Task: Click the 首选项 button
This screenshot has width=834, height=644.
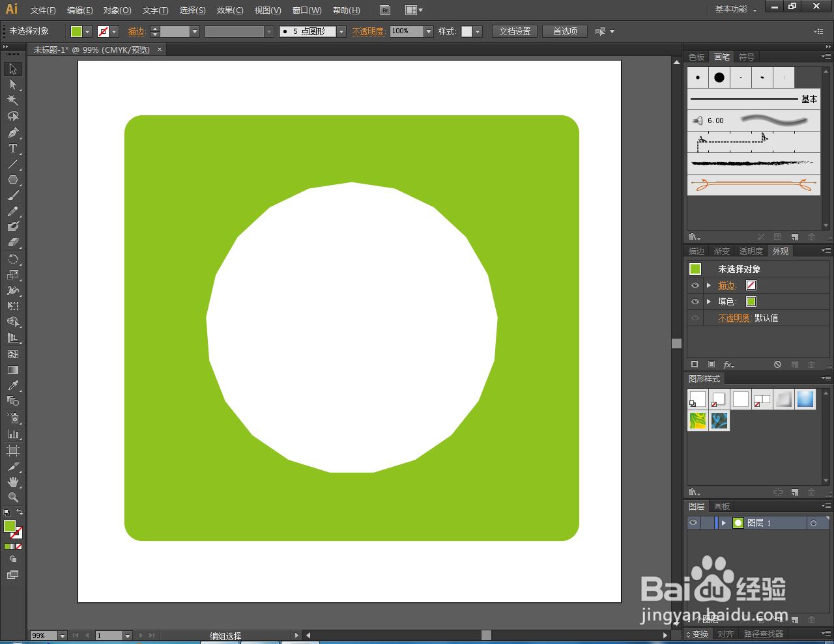Action: [x=565, y=31]
